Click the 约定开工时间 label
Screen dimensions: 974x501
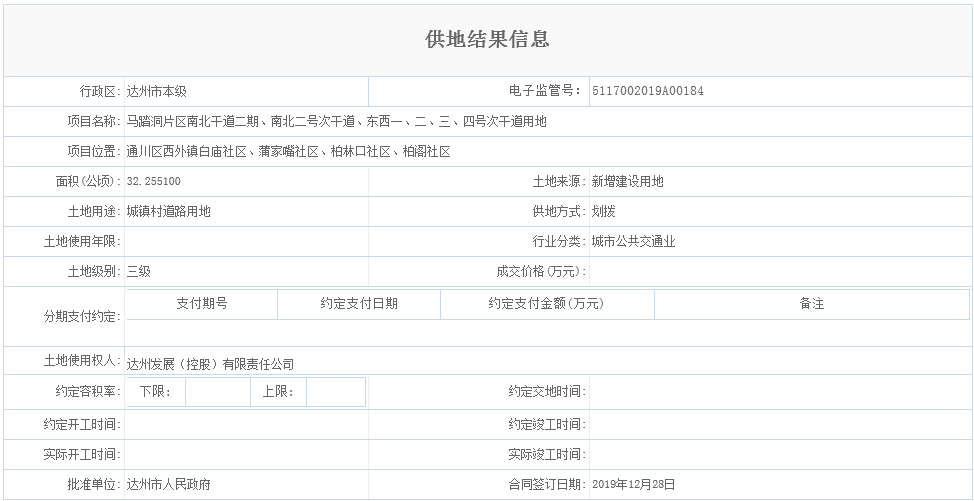83,425
